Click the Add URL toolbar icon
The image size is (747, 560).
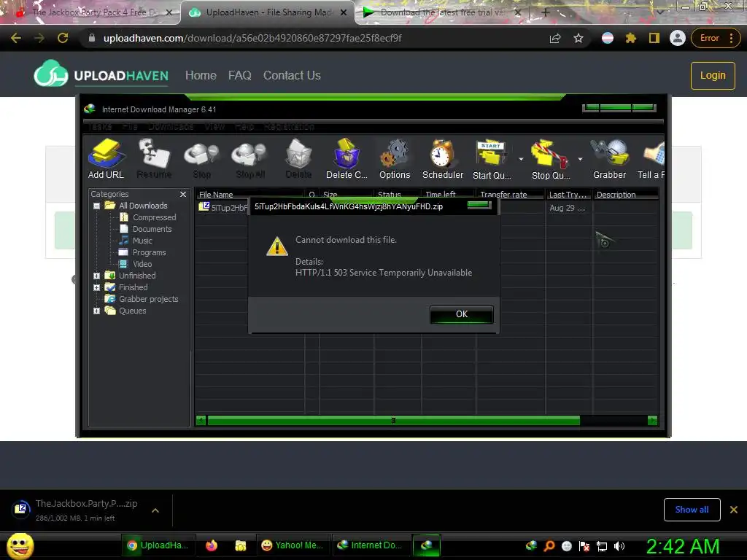pyautogui.click(x=106, y=158)
